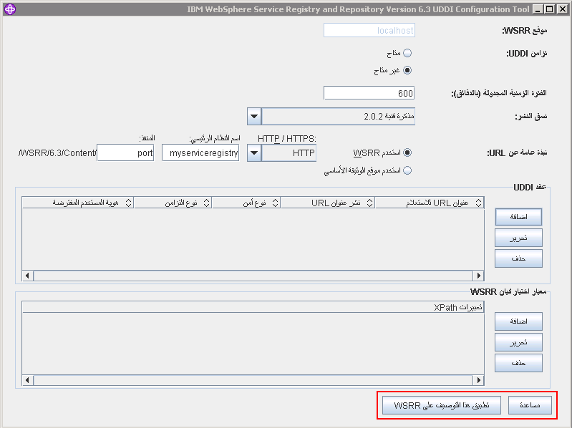The image size is (572, 428).
Task: Click left scroll arrow of UDDI nodes table
Action: [27, 276]
